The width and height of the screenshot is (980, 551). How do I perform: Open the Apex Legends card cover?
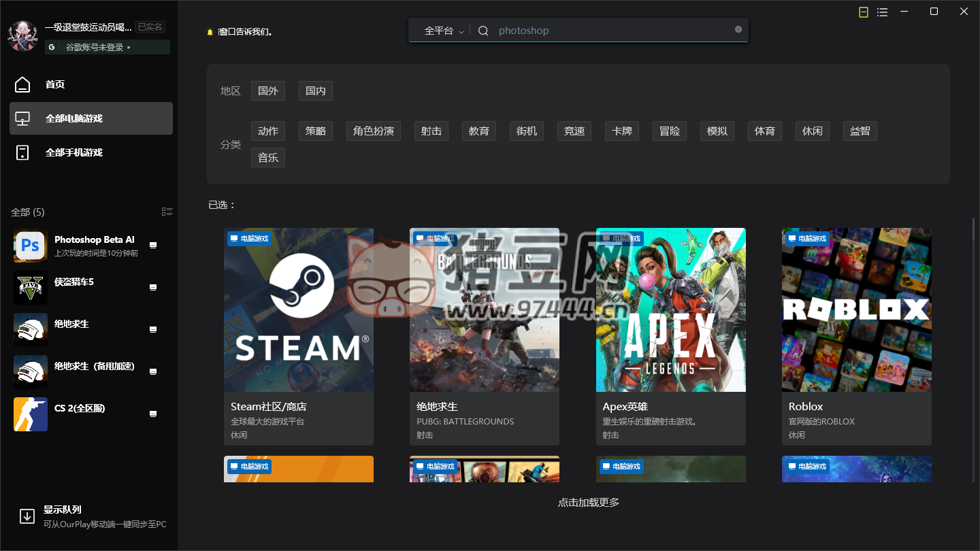coord(671,310)
